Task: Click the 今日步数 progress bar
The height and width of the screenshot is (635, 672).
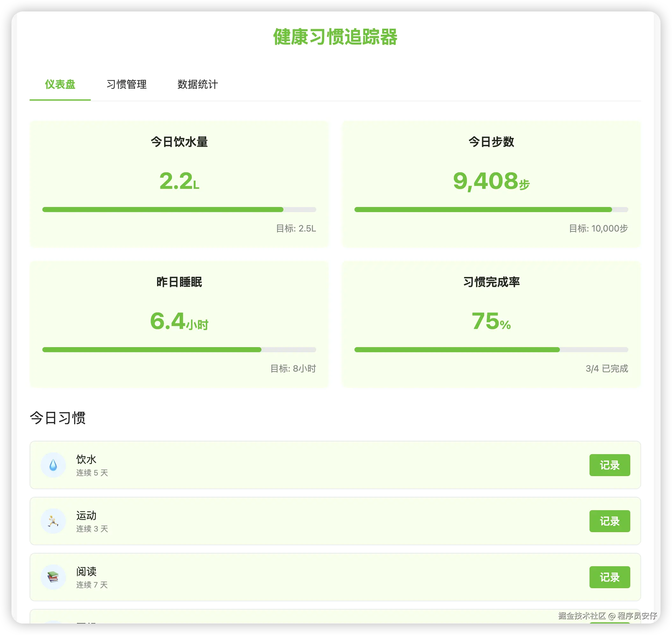Action: [x=491, y=210]
